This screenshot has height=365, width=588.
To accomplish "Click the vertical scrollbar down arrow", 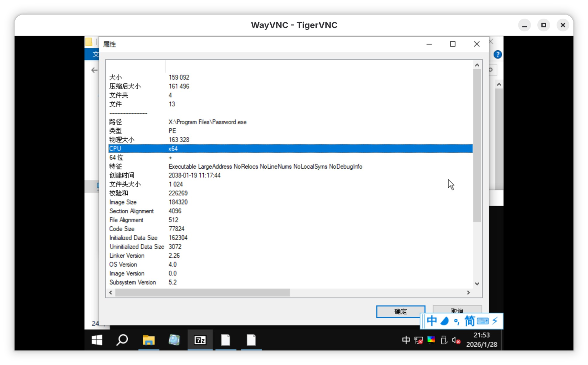I will pyautogui.click(x=477, y=284).
